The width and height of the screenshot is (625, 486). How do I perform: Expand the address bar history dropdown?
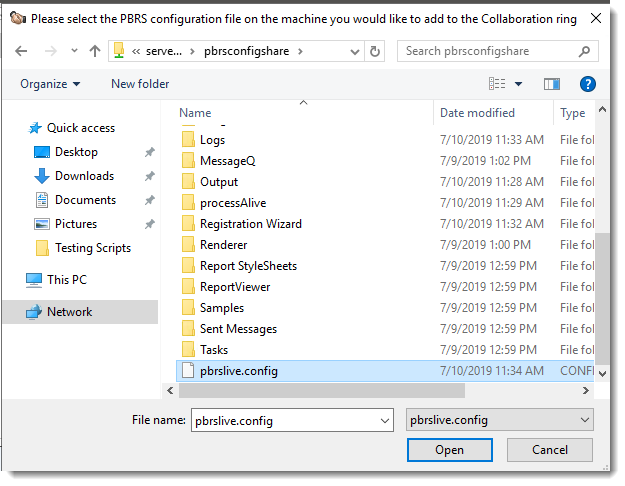354,51
